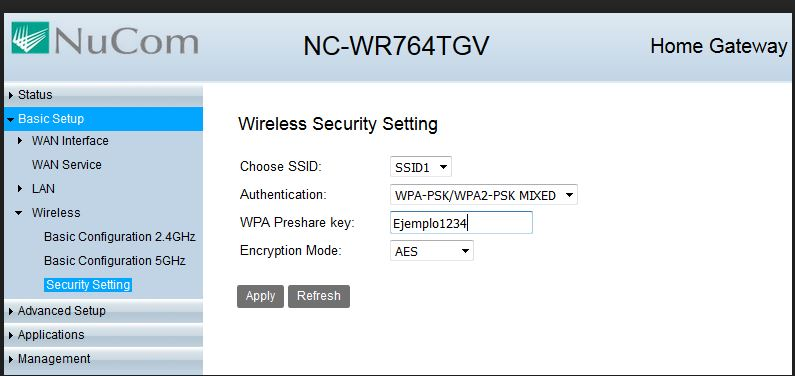Collapse the Wireless submenu
795x376 pixels.
[19, 213]
